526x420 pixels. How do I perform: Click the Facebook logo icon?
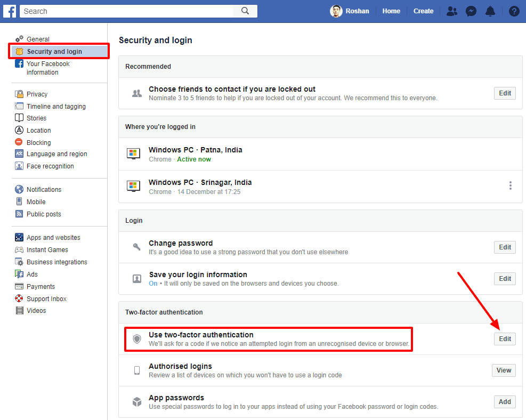pos(11,11)
